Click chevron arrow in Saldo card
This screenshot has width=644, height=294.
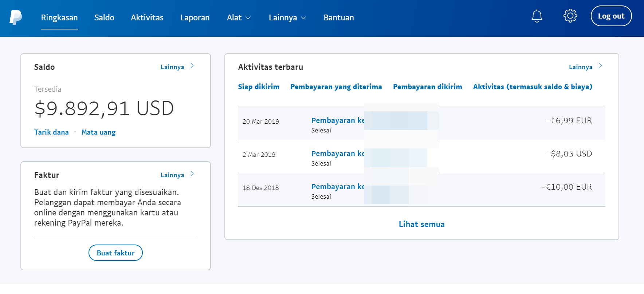(192, 66)
